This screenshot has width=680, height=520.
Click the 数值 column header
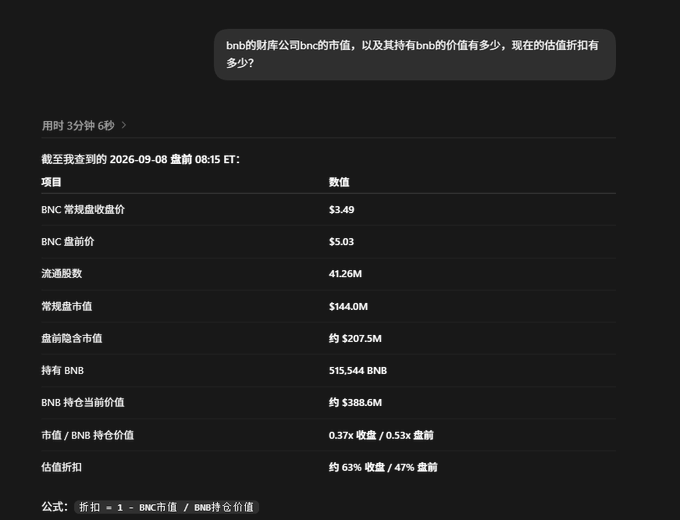pos(339,182)
